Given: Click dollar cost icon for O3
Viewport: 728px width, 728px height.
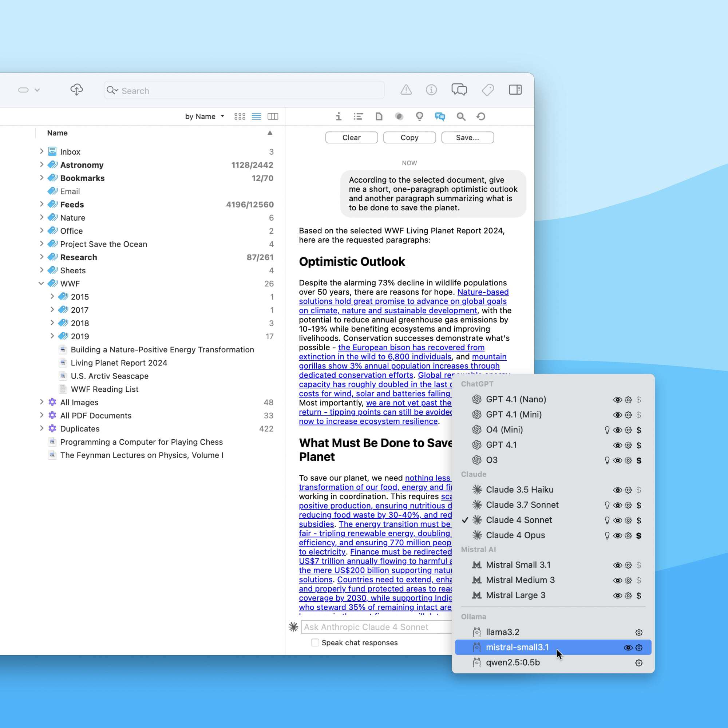Looking at the screenshot, I should tap(639, 460).
